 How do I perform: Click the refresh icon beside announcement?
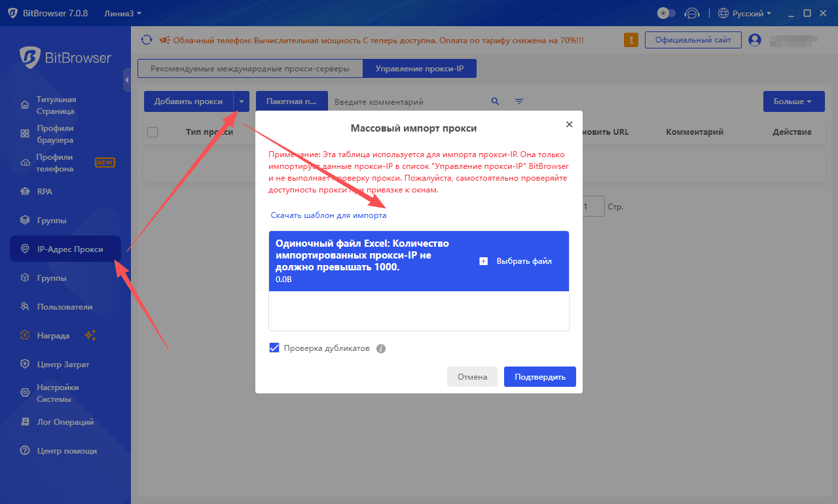point(147,40)
